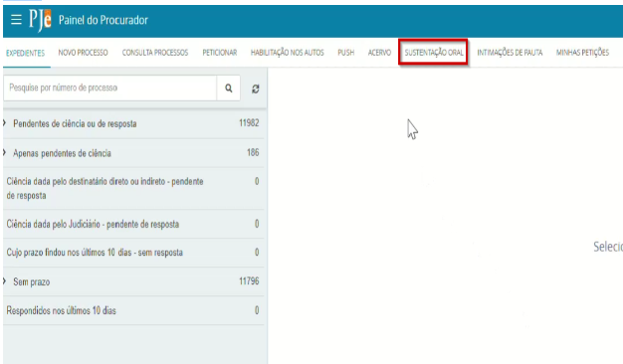Viewport: 623px width, 364px height.
Task: Refresh the expedientes list icon
Action: coord(256,89)
